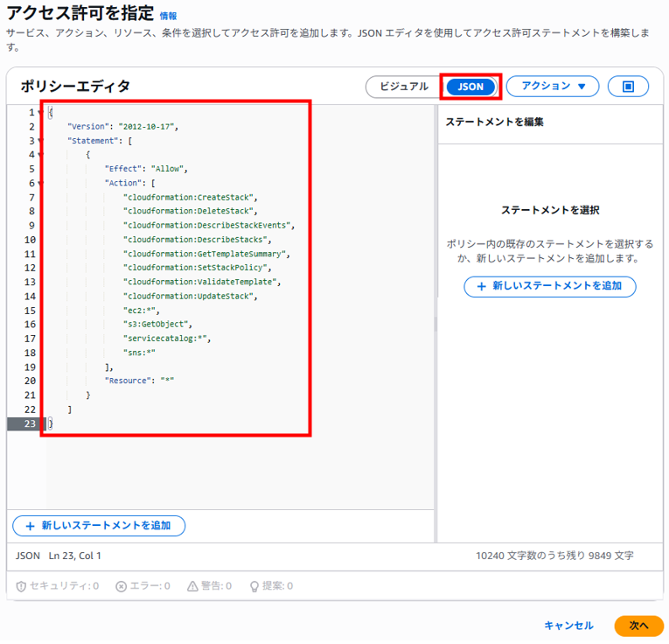Click the キャンセル link
Image resolution: width=669 pixels, height=644 pixels.
coord(568,626)
